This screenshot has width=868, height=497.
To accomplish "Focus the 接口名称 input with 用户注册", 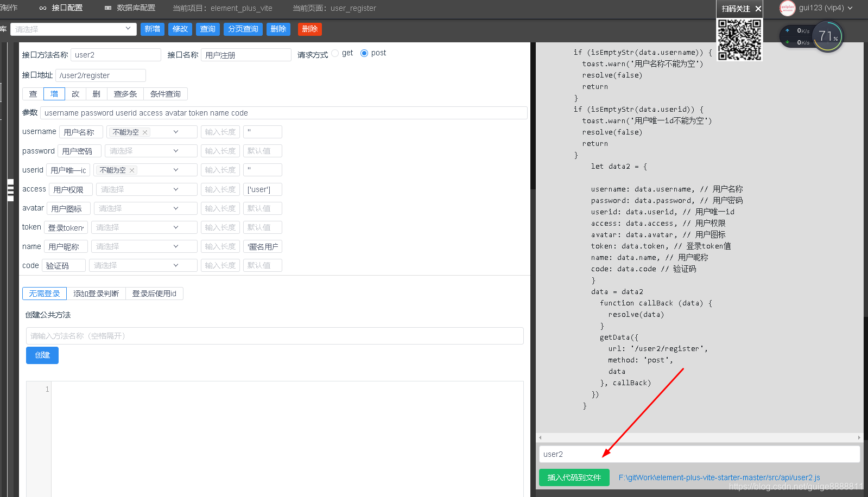I will (x=246, y=55).
